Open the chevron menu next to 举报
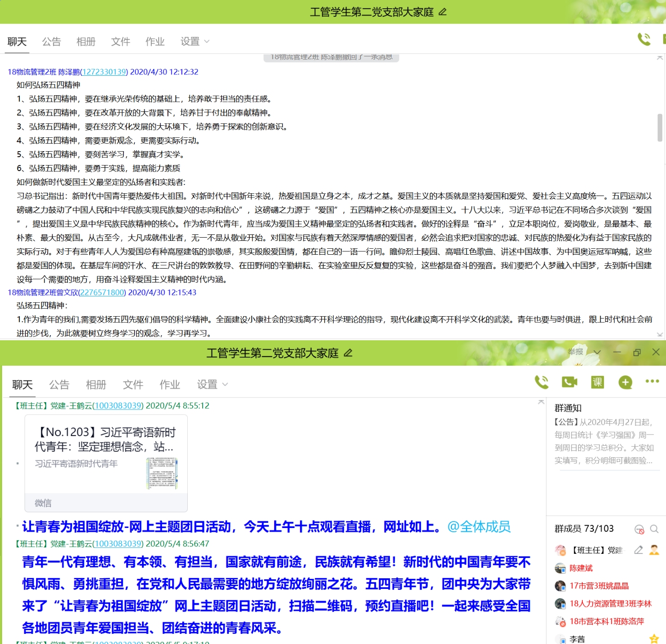Image resolution: width=666 pixels, height=644 pixels. point(597,352)
